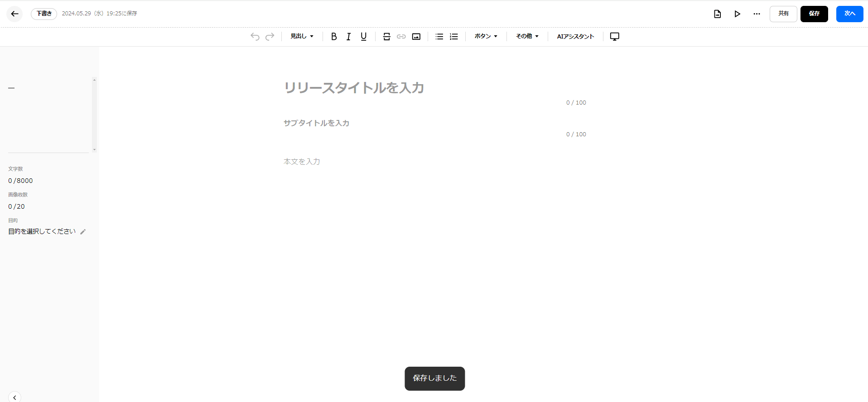Click the desktop monitor preview icon
The width and height of the screenshot is (868, 402).
[x=615, y=37]
